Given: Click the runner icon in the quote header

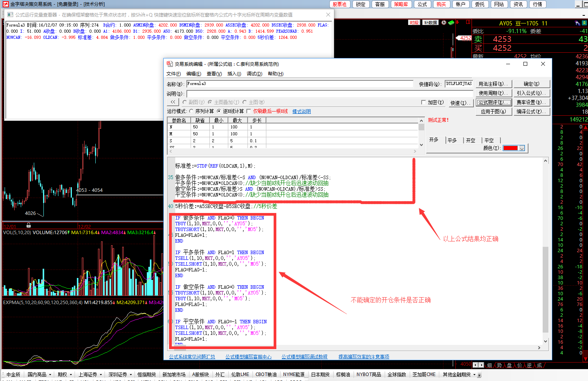Looking at the screenshot, I should coord(578,23).
